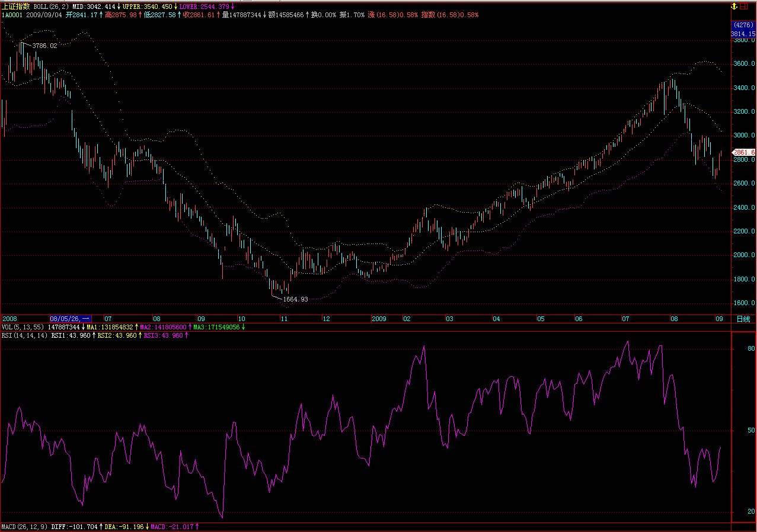Click the 日线 daily period label
757x532 pixels.
pyautogui.click(x=743, y=319)
